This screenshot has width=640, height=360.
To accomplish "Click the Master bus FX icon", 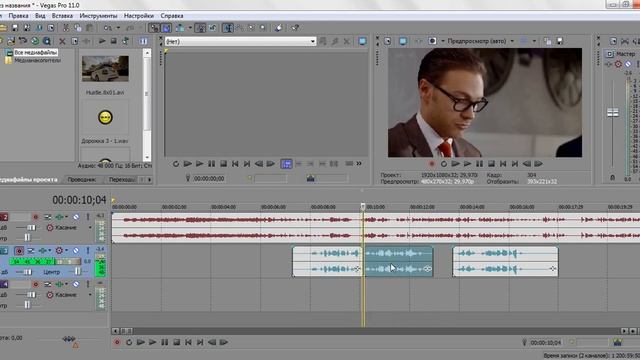I will (609, 64).
